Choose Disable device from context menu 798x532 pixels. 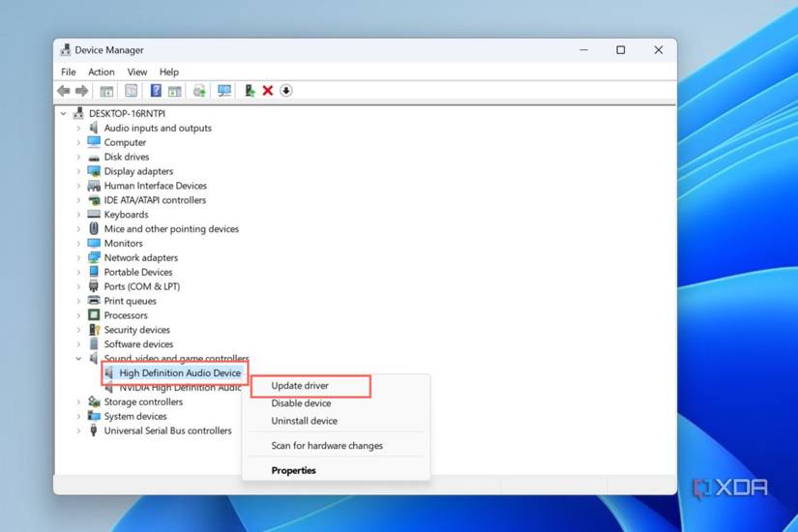[301, 403]
